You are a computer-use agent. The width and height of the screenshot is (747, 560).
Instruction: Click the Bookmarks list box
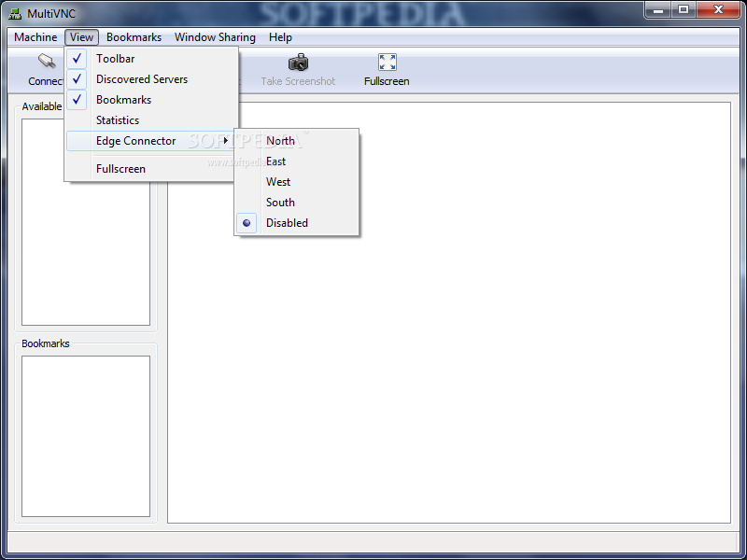click(86, 436)
